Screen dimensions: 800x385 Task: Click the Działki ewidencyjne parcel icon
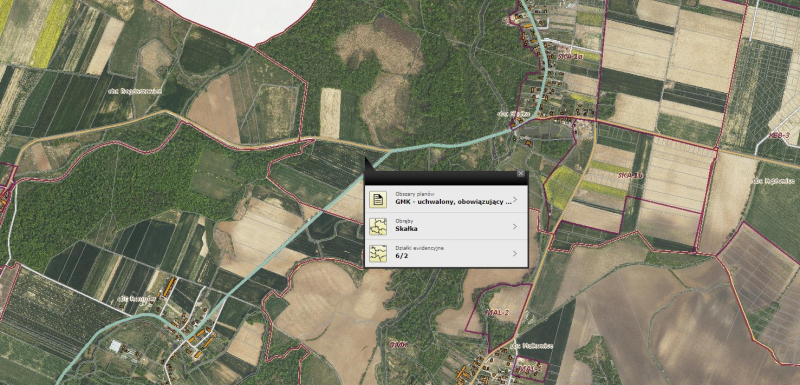click(x=378, y=253)
